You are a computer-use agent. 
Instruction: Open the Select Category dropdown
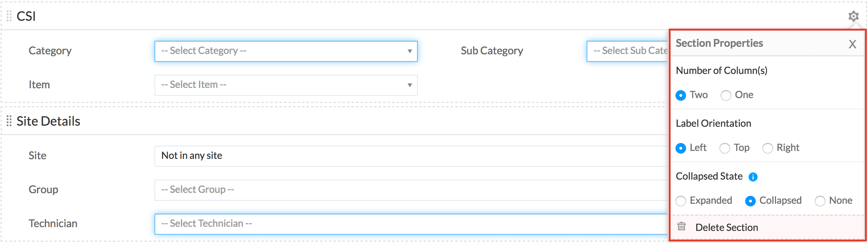click(x=286, y=51)
